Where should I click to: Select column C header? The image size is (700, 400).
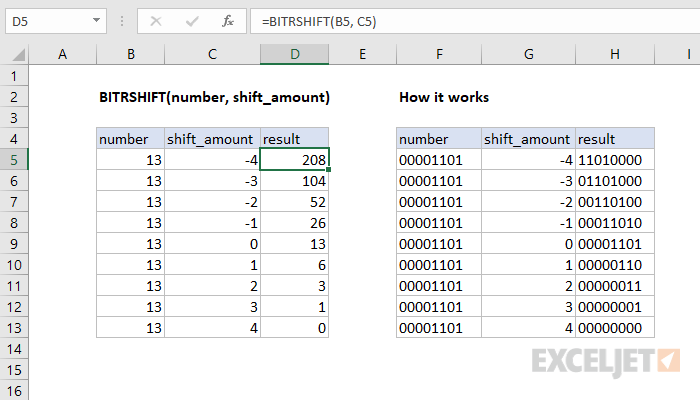212,54
